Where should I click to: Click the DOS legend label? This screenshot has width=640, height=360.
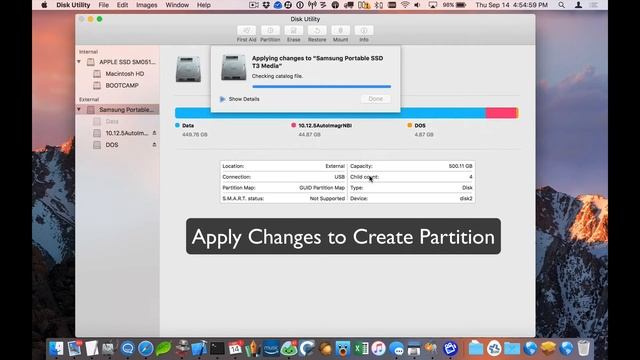point(420,126)
